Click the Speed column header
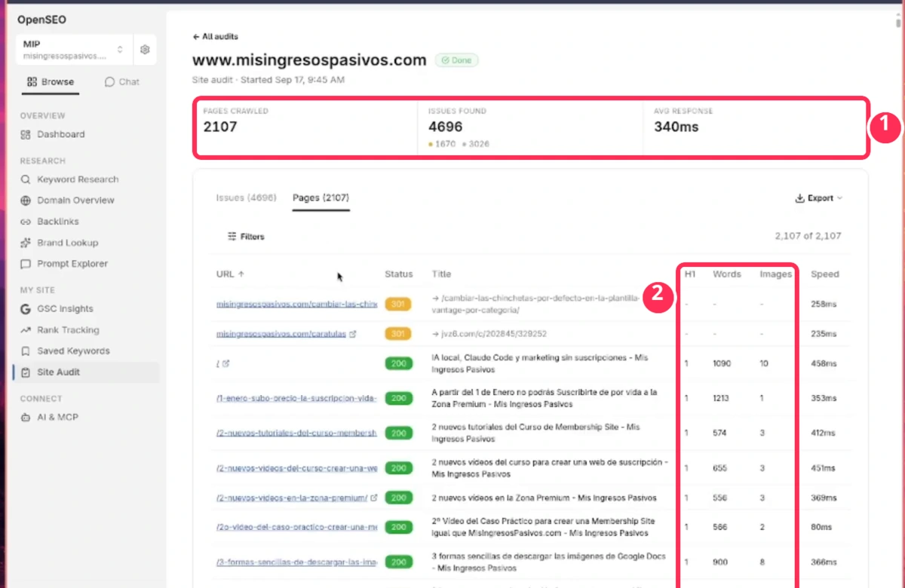 (824, 274)
